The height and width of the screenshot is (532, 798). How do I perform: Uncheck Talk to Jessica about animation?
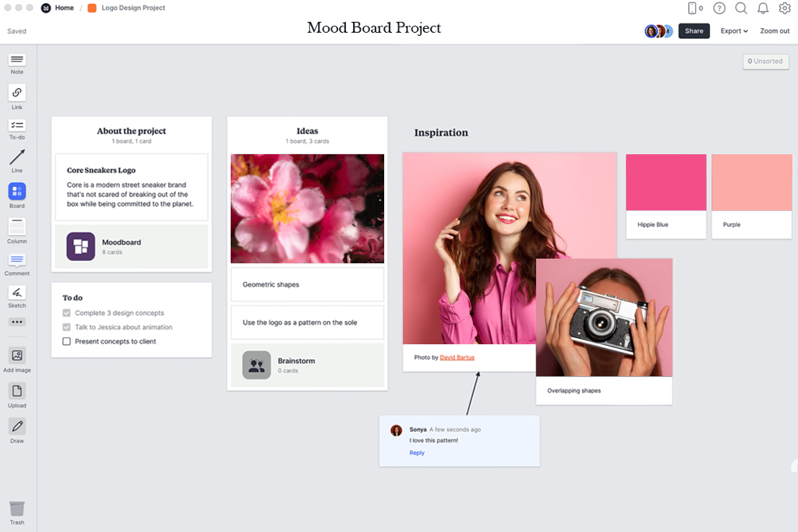67,327
